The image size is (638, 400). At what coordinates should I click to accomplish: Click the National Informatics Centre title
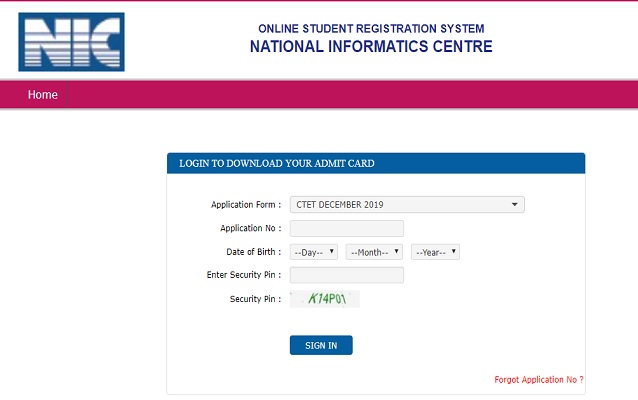point(371,47)
